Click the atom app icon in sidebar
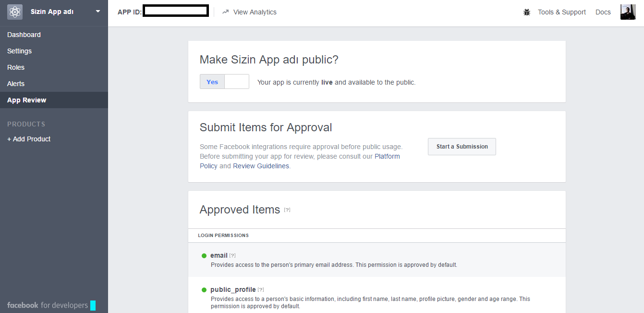The image size is (644, 313). pyautogui.click(x=15, y=12)
